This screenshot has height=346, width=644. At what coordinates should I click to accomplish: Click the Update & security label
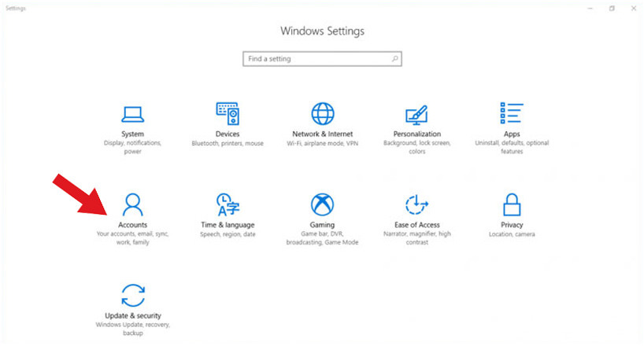pyautogui.click(x=133, y=315)
